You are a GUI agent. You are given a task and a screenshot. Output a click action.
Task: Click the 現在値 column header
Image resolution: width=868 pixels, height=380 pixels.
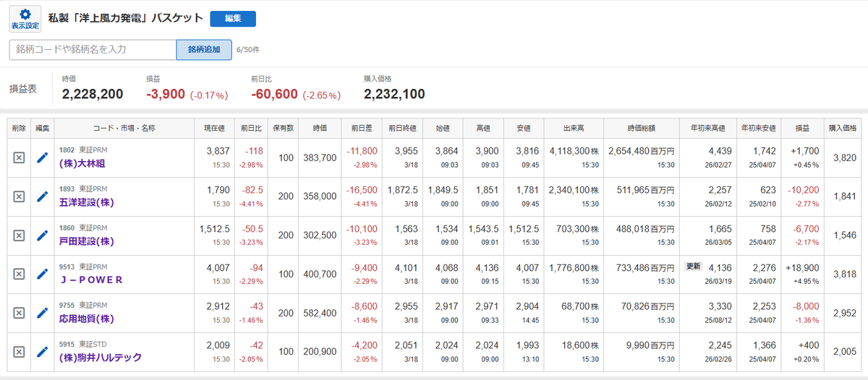coord(215,129)
